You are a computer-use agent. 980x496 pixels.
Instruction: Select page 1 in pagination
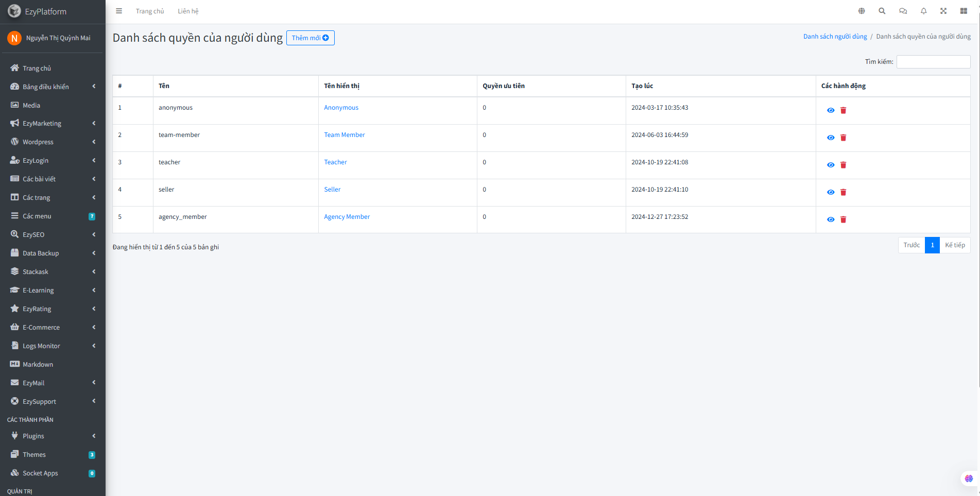click(x=932, y=245)
